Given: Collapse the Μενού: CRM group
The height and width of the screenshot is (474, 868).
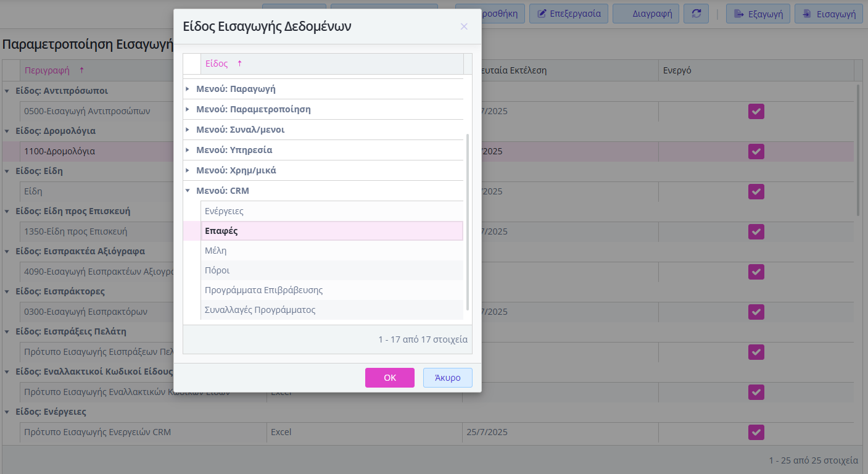Looking at the screenshot, I should pos(188,191).
